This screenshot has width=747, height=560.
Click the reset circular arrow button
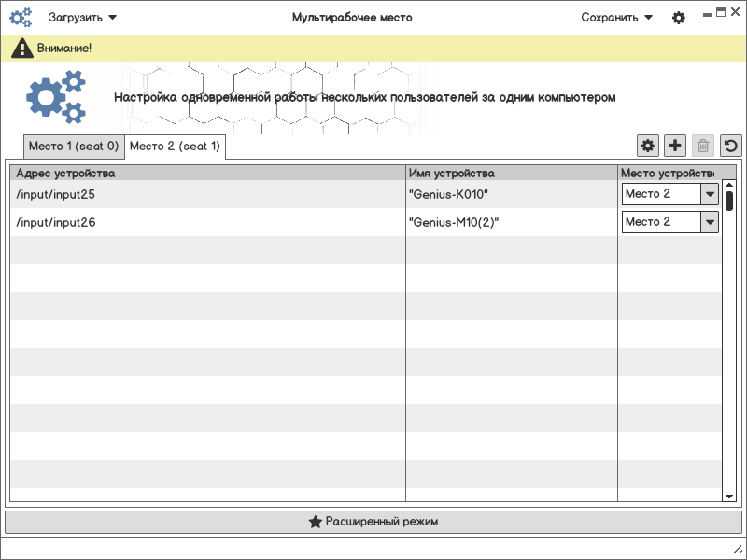point(731,146)
